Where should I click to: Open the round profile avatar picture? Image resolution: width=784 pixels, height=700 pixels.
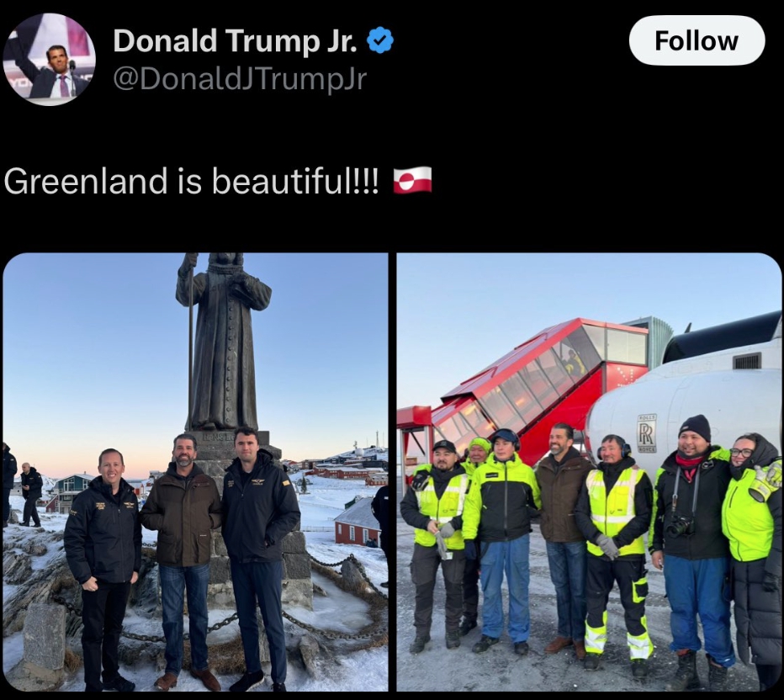click(x=49, y=60)
